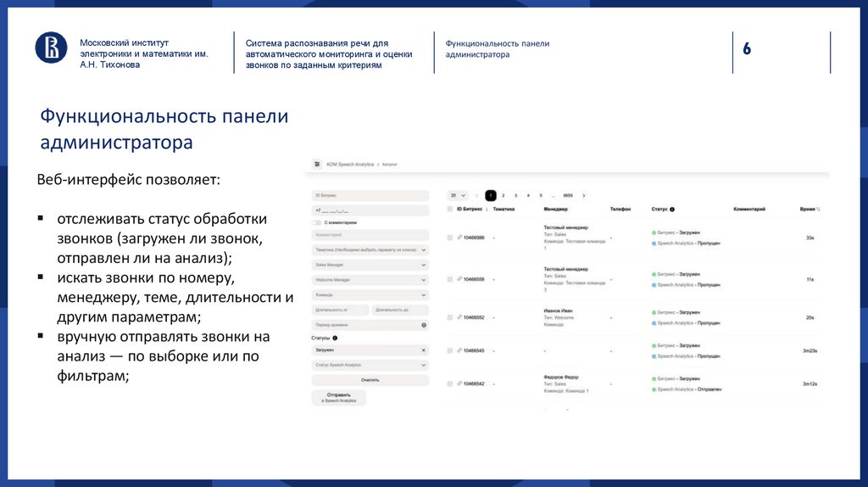
Task: Click the info icon beside Статус column header
Action: point(672,210)
